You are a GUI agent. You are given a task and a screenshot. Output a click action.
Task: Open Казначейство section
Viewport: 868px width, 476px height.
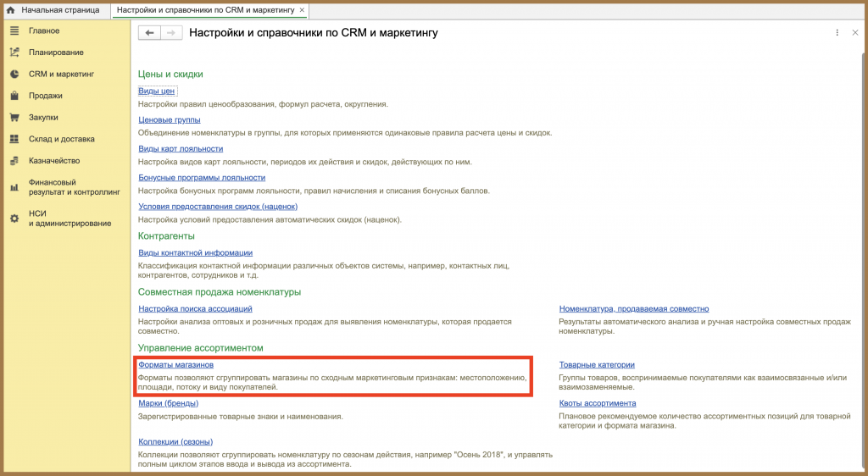(x=54, y=161)
